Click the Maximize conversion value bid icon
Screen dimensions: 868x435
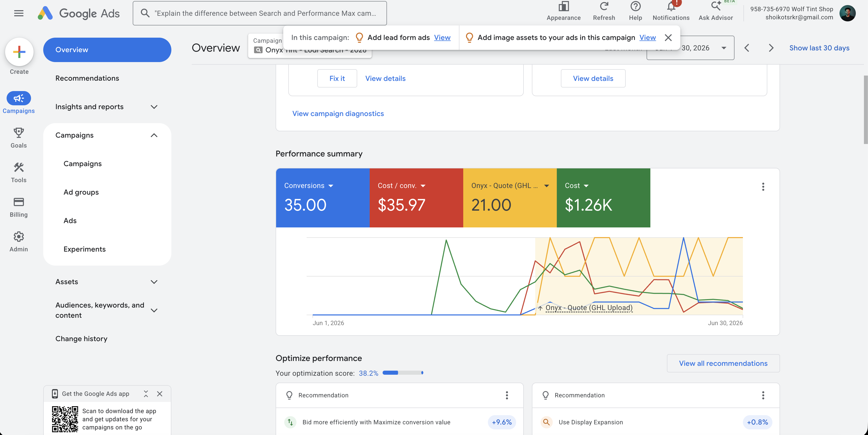(290, 422)
